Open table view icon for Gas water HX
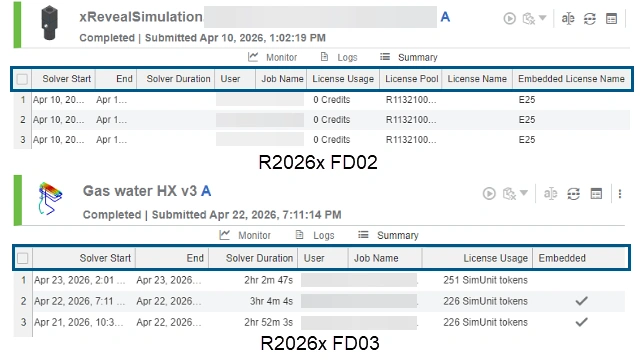Screen dimensions: 640x360 coord(596,193)
